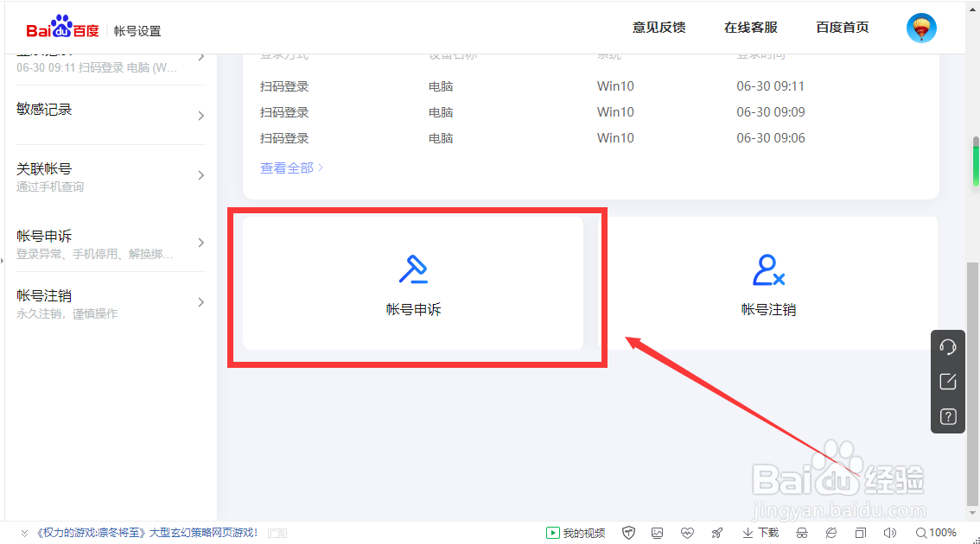Screen dimensions: 980x544
Task: Click the user avatar in top right
Action: [x=921, y=27]
